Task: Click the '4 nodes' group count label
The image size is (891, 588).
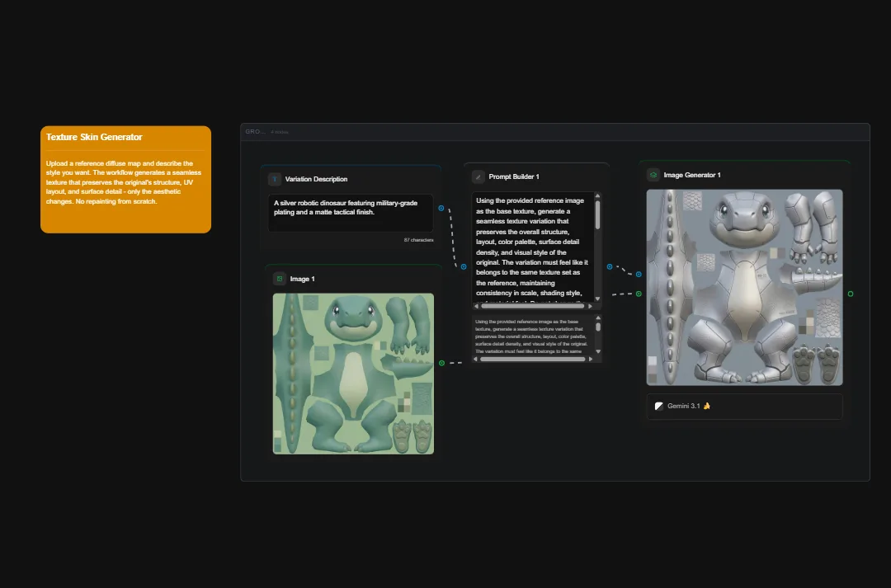Action: coord(280,133)
